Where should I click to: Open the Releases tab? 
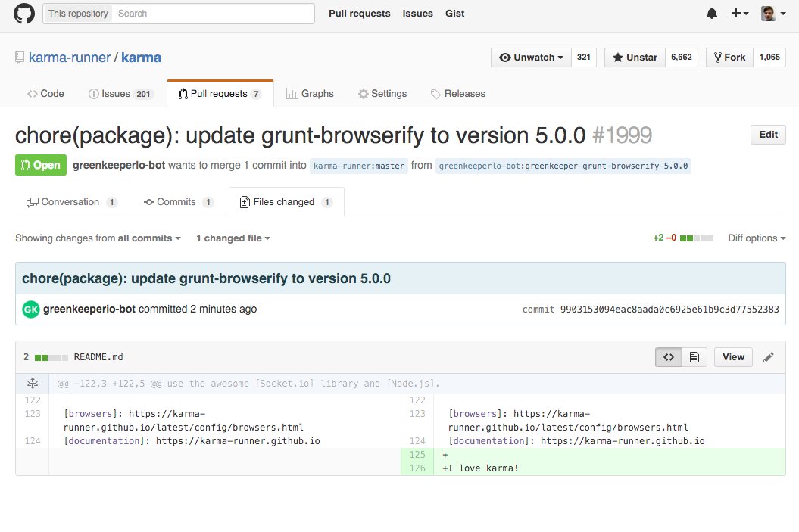pyautogui.click(x=458, y=94)
